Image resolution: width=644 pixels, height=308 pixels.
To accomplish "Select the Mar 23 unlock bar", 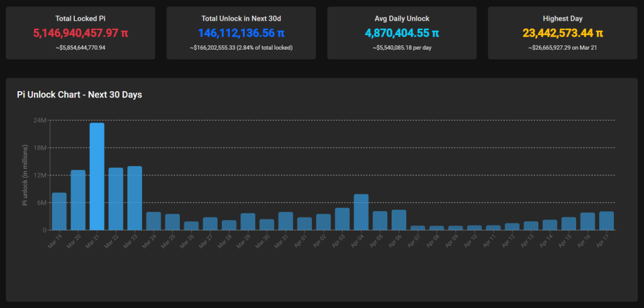I will [x=135, y=198].
